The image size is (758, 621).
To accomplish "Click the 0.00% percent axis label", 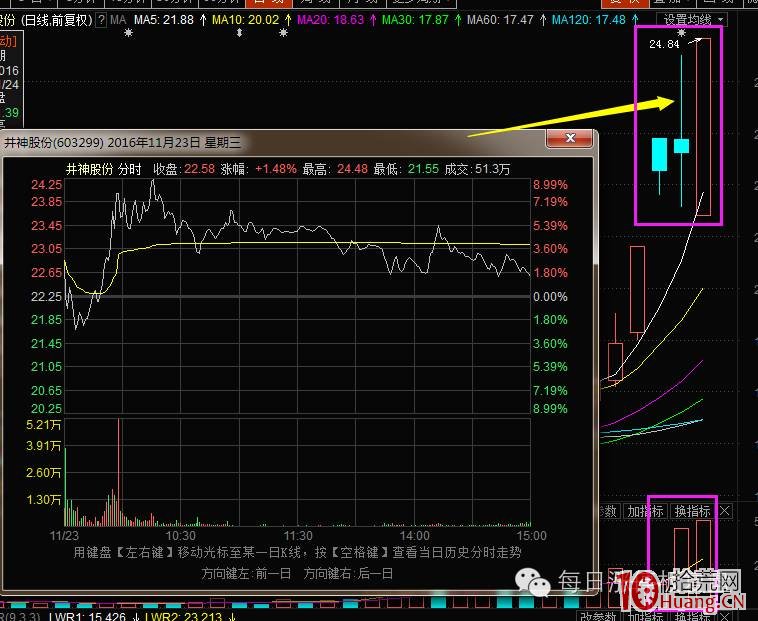I will coord(550,296).
